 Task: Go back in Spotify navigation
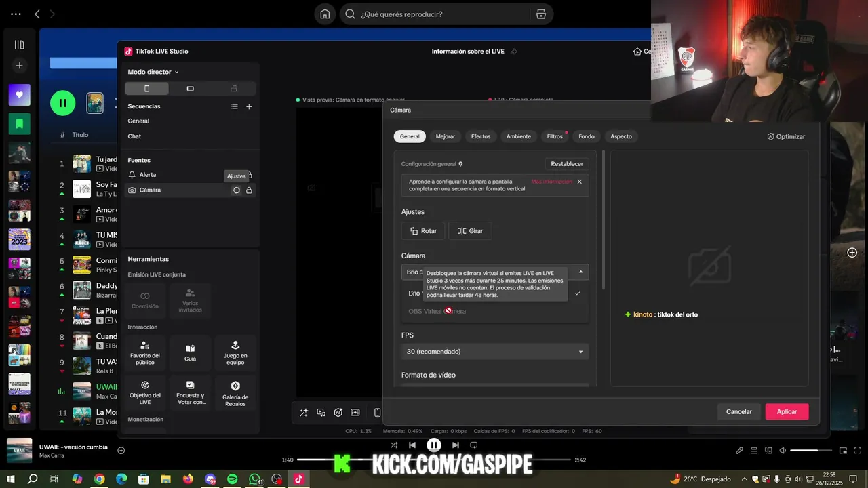pos(37,14)
